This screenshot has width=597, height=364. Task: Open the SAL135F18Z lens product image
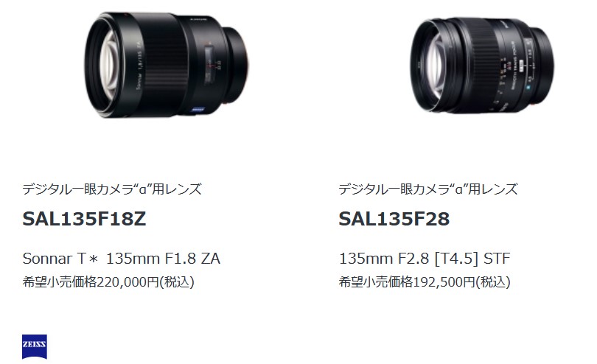[x=167, y=65]
